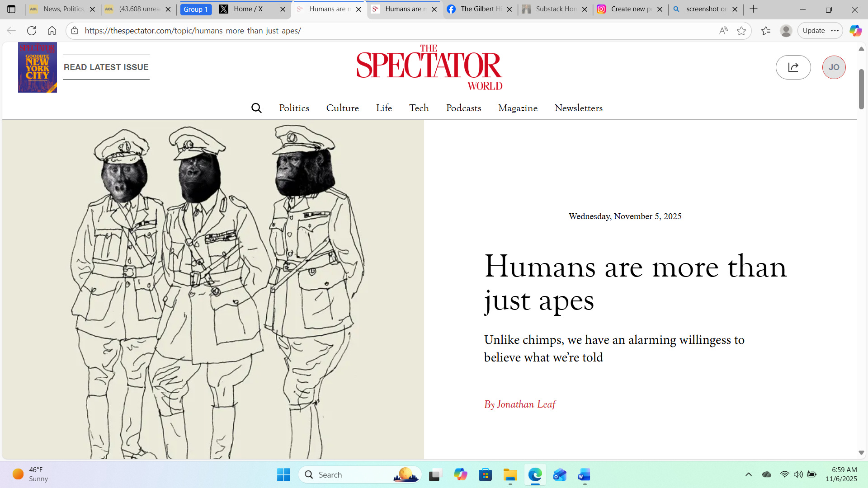Click the share article icon button
The height and width of the screenshot is (488, 868).
pos(793,67)
